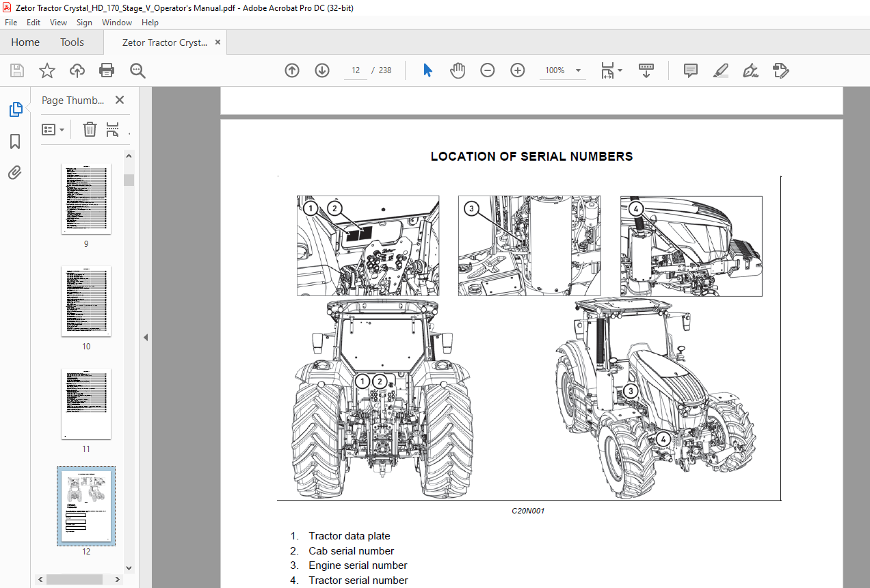The image size is (870, 588).
Task: Click the upload to cloud icon
Action: point(77,70)
